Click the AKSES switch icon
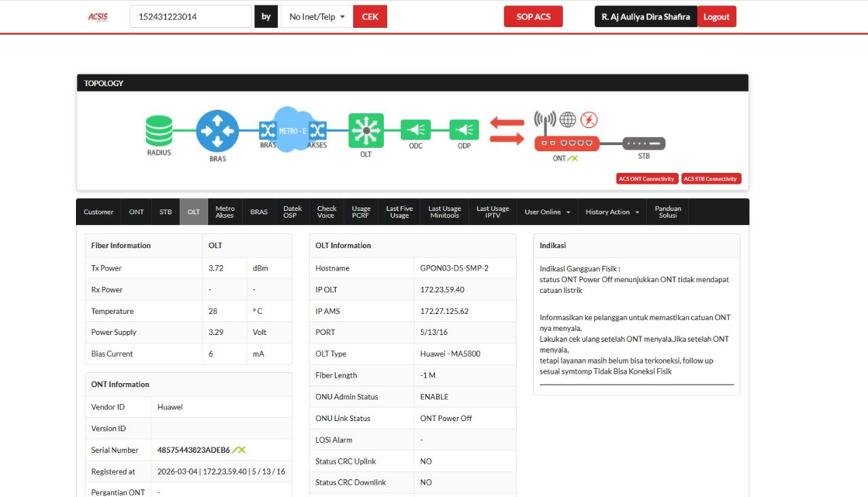Screen dimensions: 868x497 coord(317,130)
